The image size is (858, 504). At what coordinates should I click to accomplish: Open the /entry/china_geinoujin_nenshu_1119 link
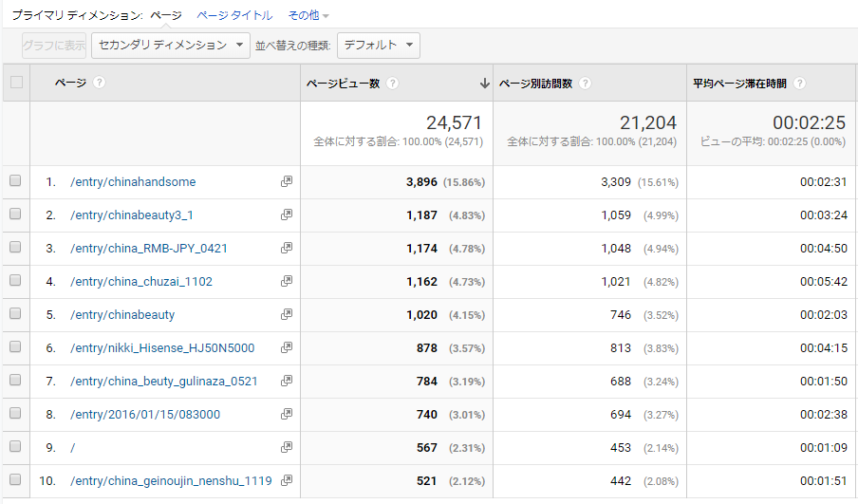click(171, 481)
